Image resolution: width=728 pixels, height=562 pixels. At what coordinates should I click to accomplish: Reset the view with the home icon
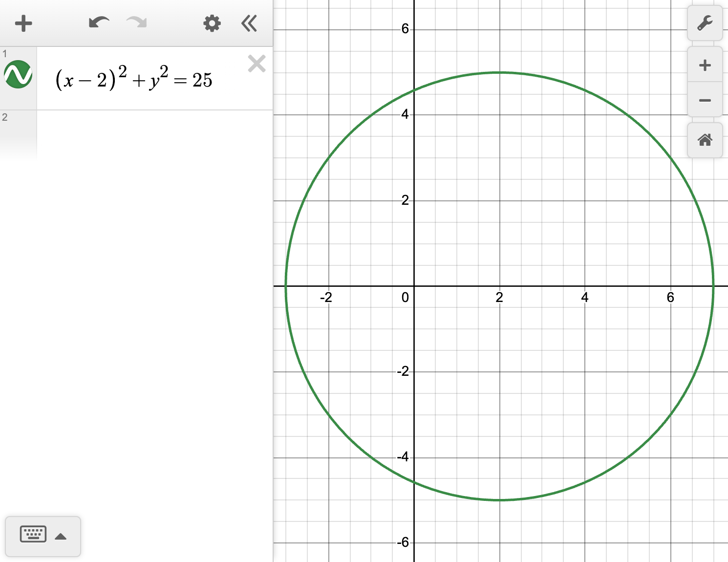click(x=705, y=140)
